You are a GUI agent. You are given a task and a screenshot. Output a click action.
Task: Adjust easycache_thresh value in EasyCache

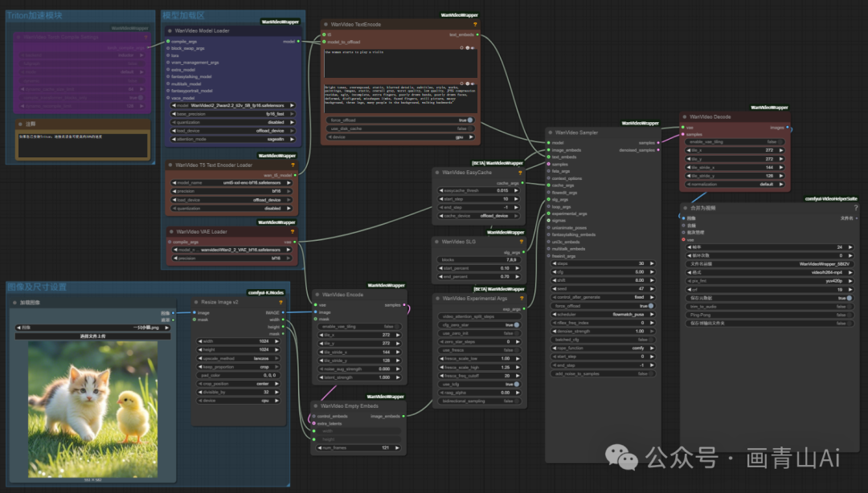(x=479, y=190)
